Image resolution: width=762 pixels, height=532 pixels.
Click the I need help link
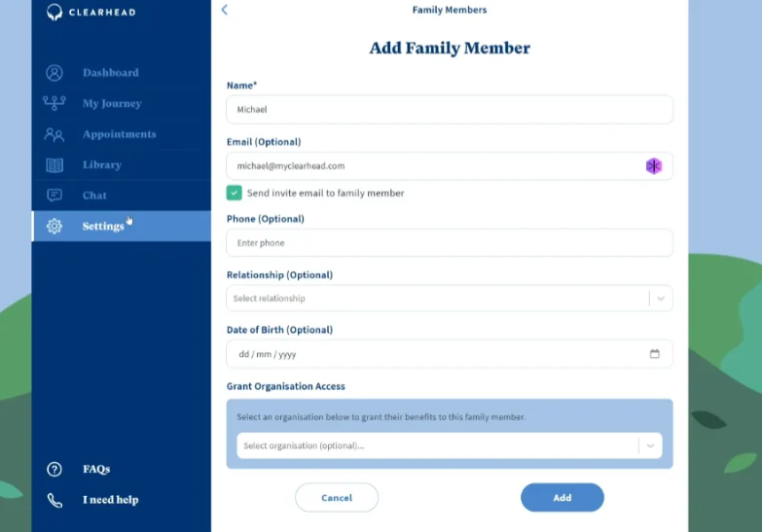click(x=110, y=500)
